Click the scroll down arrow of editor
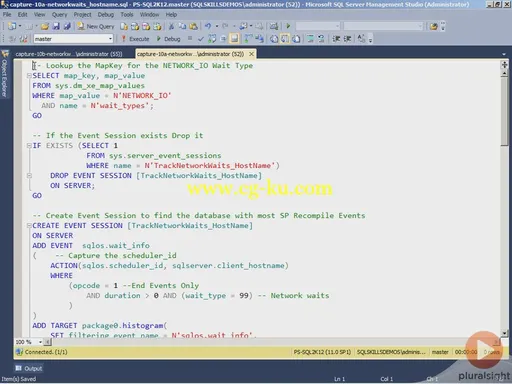Image resolution: width=512 pixels, height=384 pixels. point(504,333)
